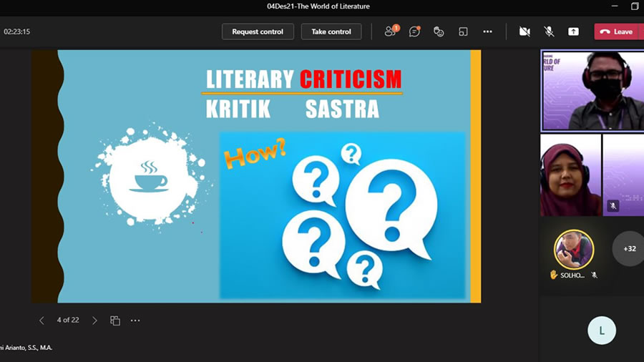Viewport: 644px width, 362px height.
Task: Click the breakout rooms icon
Action: 463,31
